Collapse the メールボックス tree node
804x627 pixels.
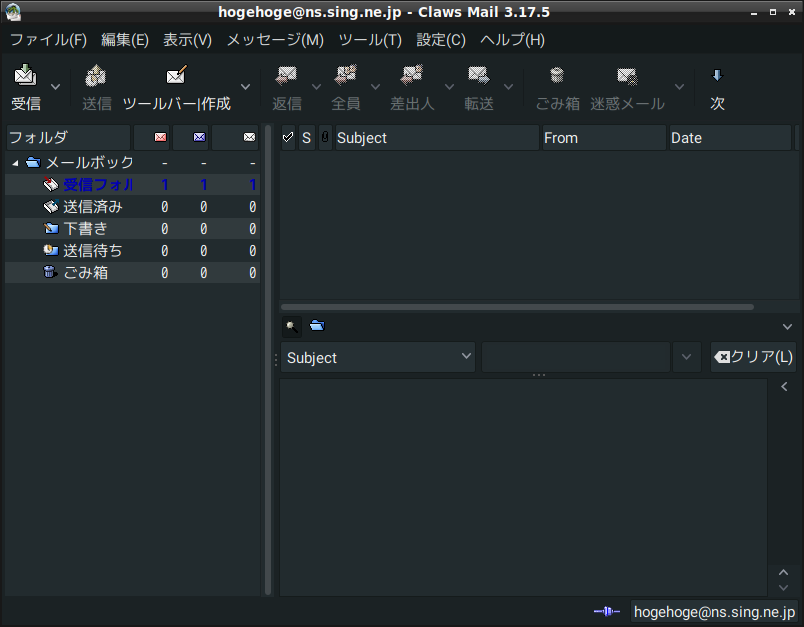[x=15, y=163]
